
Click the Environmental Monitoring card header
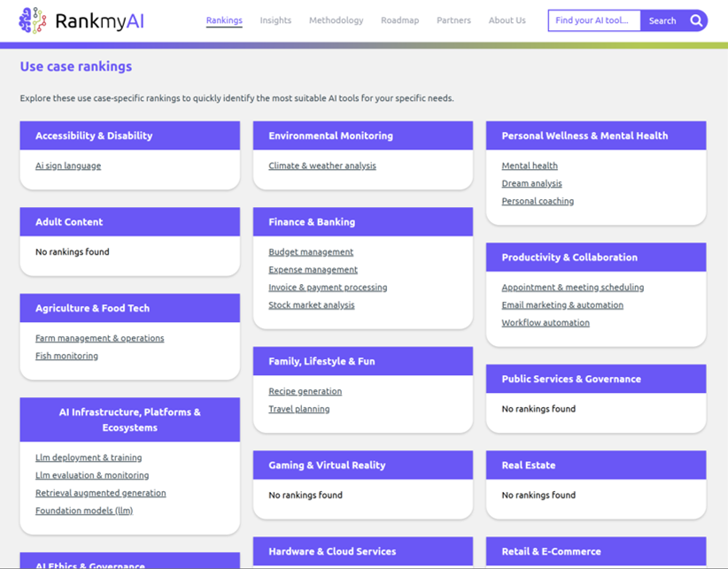(363, 135)
